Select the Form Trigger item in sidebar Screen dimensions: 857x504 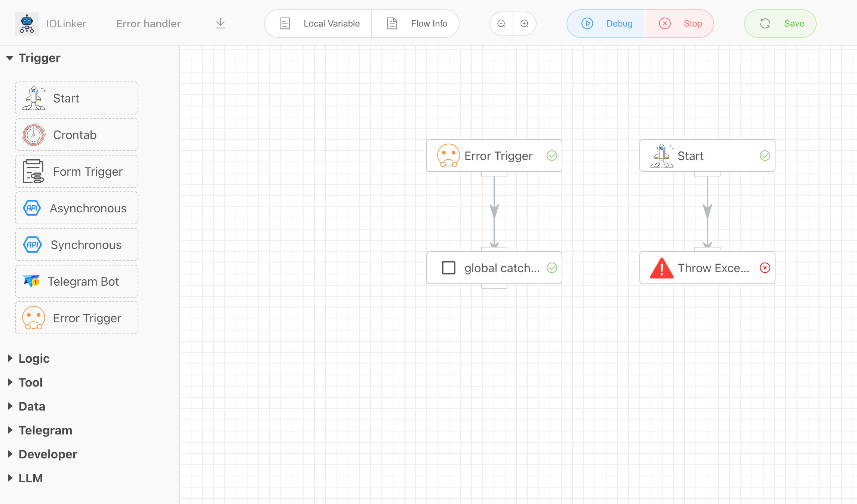click(x=77, y=172)
